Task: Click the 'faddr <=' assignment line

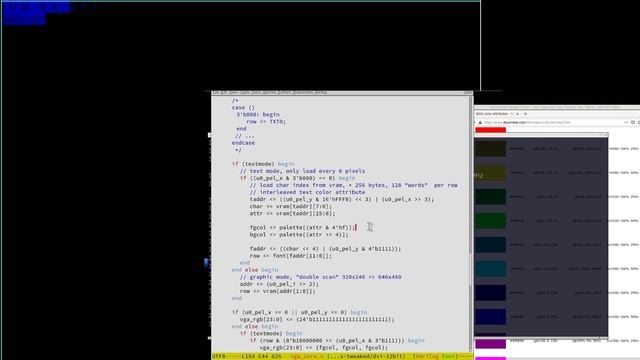Action: 325,249
